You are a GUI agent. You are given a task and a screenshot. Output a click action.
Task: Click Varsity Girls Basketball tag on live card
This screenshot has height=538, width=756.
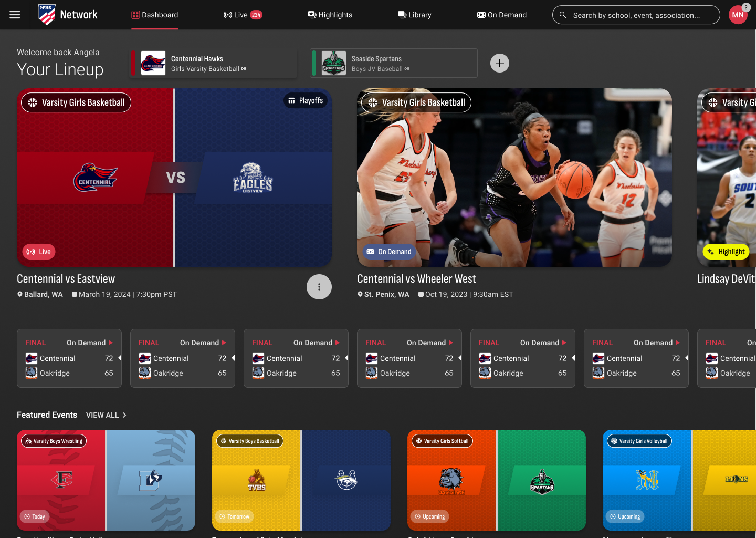(x=76, y=102)
